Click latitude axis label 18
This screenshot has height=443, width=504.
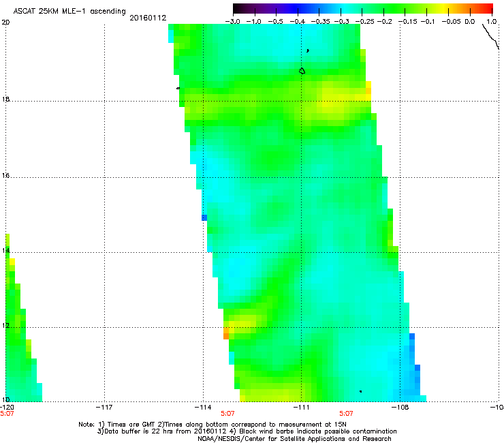[x=5, y=99]
